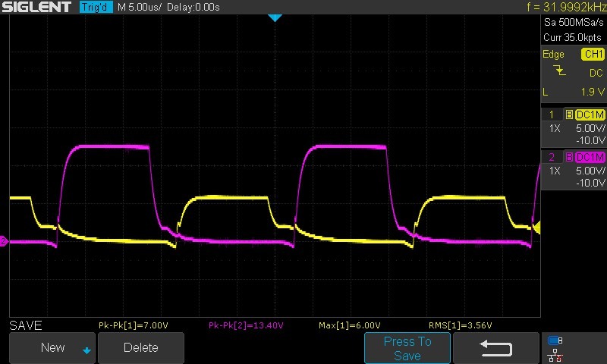Click the falling edge slope icon
Screen dimensions: 607x364
[x=559, y=71]
